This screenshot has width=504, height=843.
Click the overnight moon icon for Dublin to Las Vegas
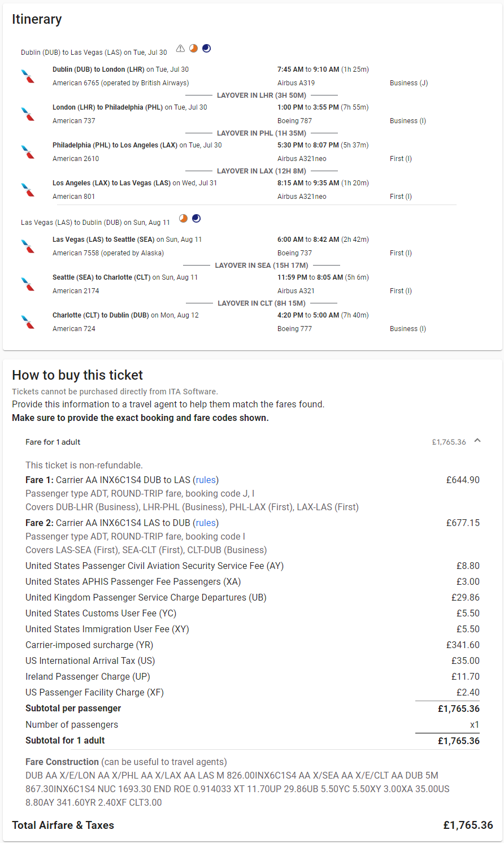point(206,49)
